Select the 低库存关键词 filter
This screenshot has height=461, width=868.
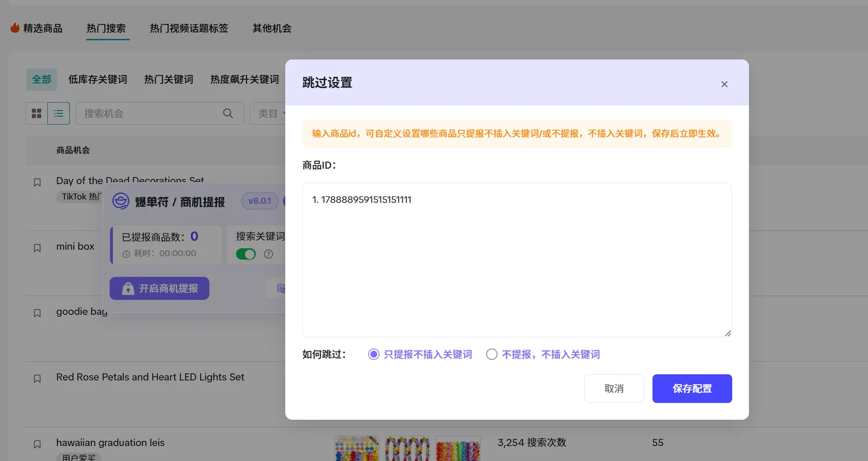click(98, 79)
